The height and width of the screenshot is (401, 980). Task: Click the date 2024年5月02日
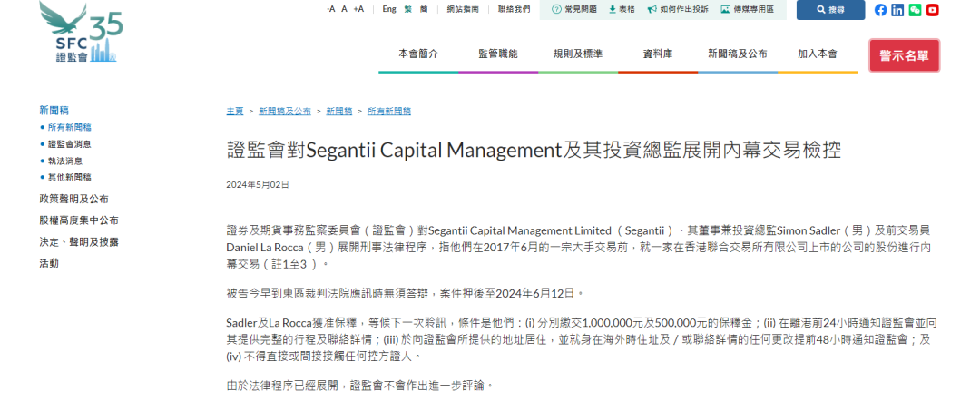point(258,185)
